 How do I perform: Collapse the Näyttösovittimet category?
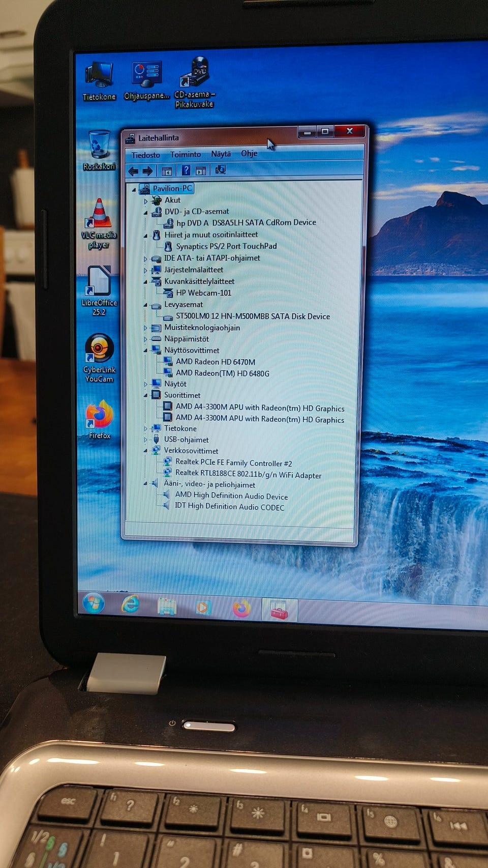click(x=145, y=351)
